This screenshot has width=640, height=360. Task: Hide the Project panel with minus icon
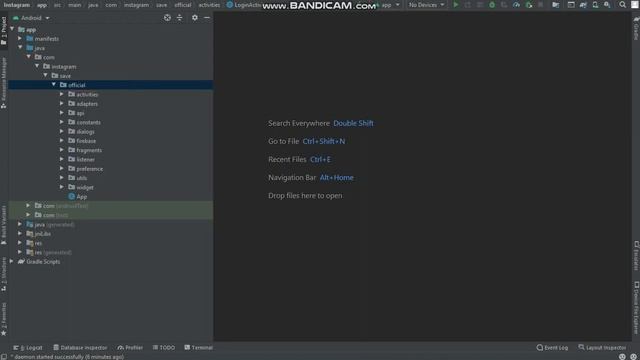pyautogui.click(x=207, y=18)
